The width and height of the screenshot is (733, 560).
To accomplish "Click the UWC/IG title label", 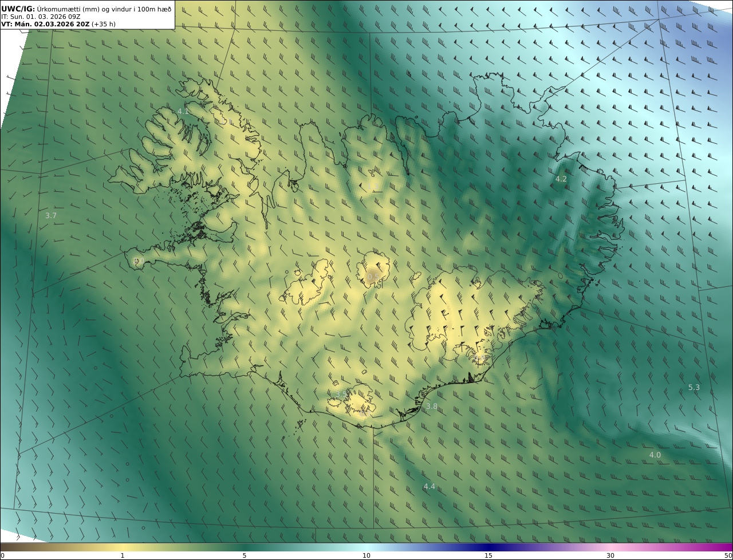I will click(x=19, y=9).
